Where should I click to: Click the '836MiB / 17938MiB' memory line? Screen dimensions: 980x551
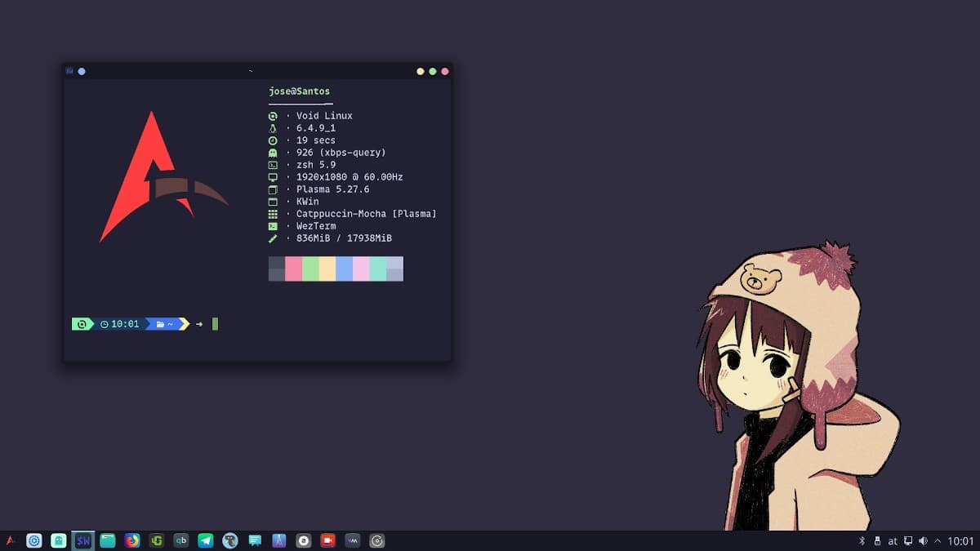(344, 238)
